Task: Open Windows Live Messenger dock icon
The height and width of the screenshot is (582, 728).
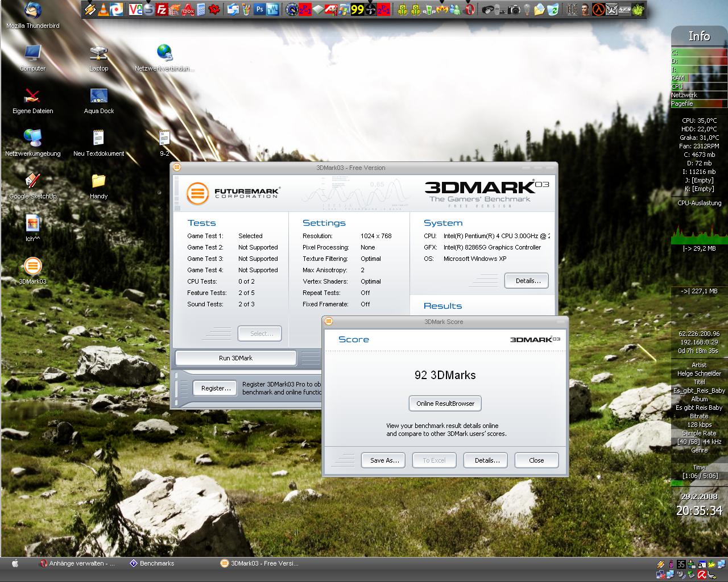Action: pos(455,9)
